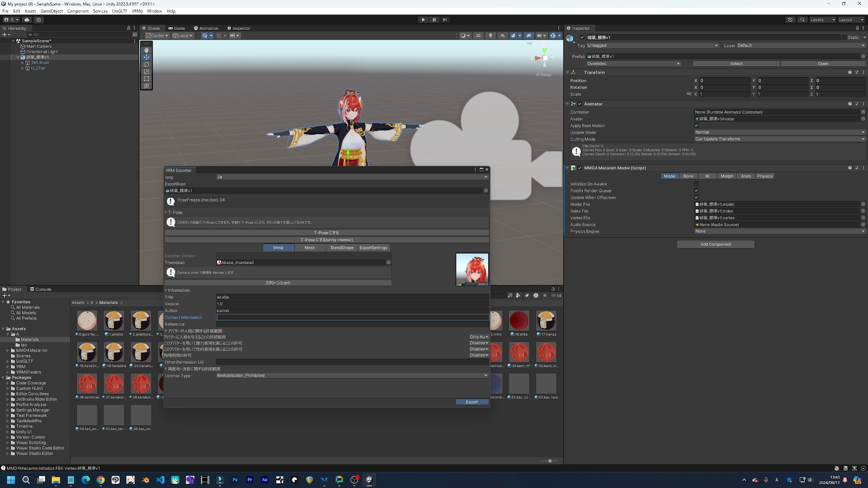The image size is (868, 488).
Task: Switch the Scene view to 2D mode
Action: pos(478,36)
